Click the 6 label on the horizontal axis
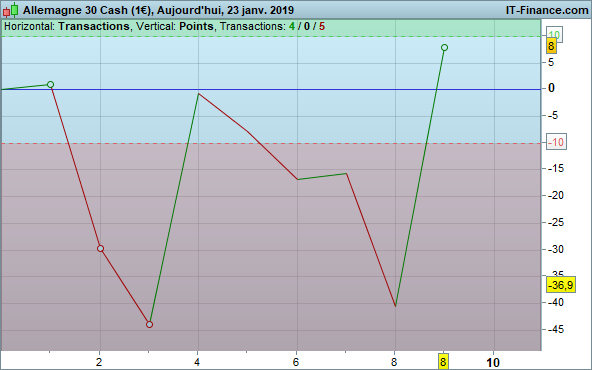Screen dimensions: 592x370 point(296,362)
